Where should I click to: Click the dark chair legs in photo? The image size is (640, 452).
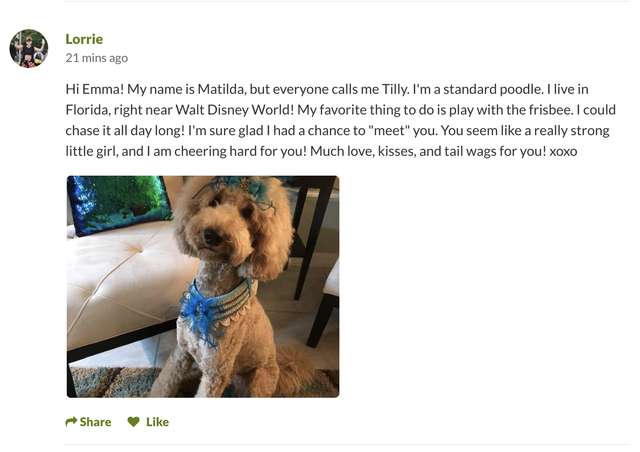click(x=316, y=261)
